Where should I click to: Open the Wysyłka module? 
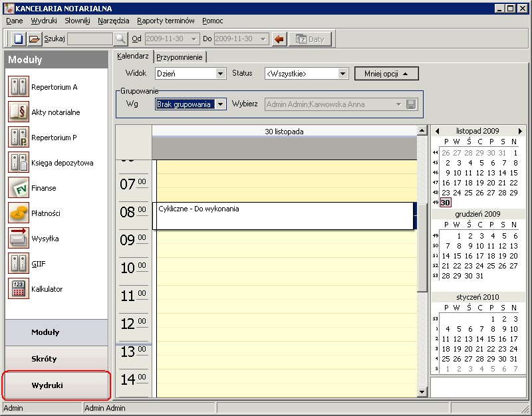pos(44,239)
